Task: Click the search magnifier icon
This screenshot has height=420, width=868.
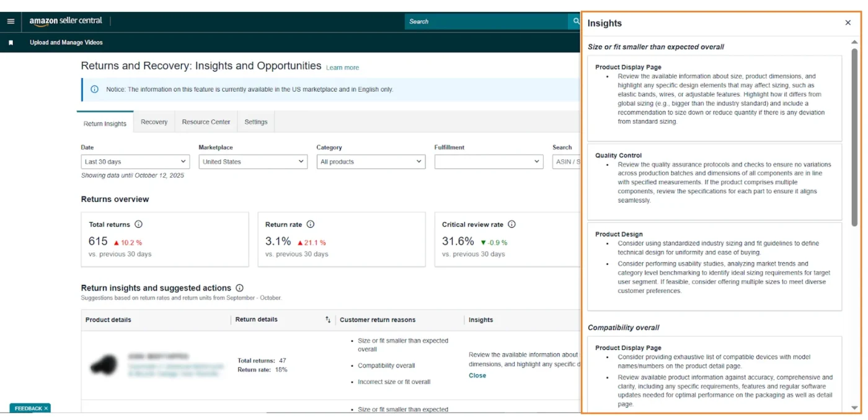Action: pos(575,21)
